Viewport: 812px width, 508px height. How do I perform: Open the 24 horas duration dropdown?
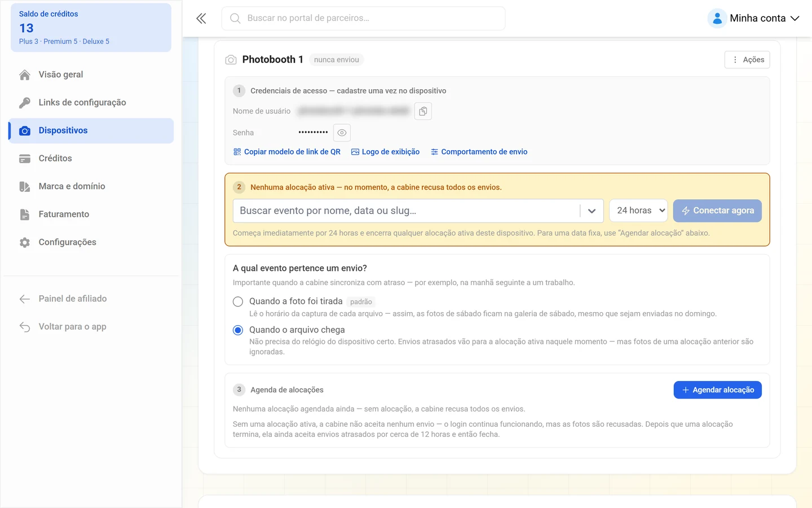[x=638, y=211]
